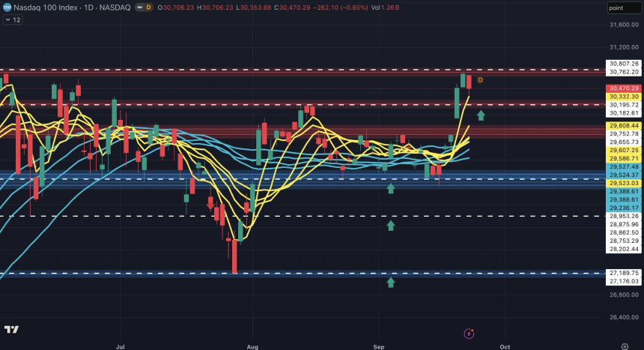Click the lowest red candle touching 27,189 level
Screen dimensions: 644x350
234,256
